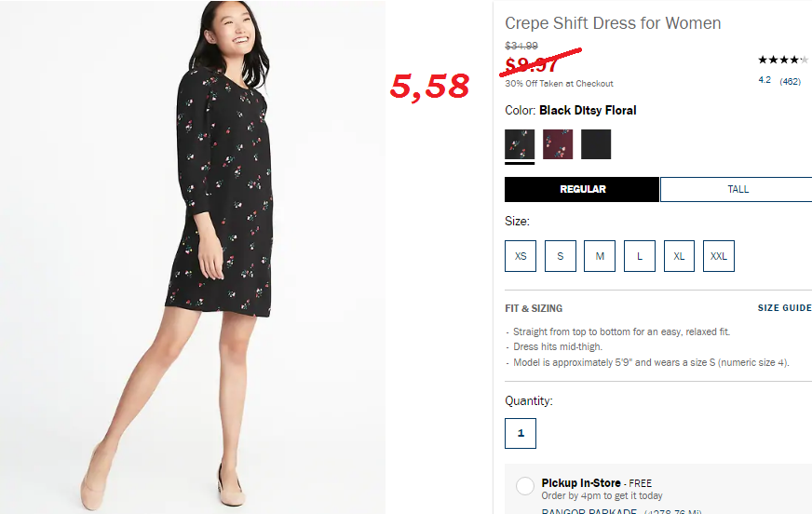Open the SIZE GUIDE link
Image resolution: width=812 pixels, height=514 pixels.
click(x=785, y=308)
